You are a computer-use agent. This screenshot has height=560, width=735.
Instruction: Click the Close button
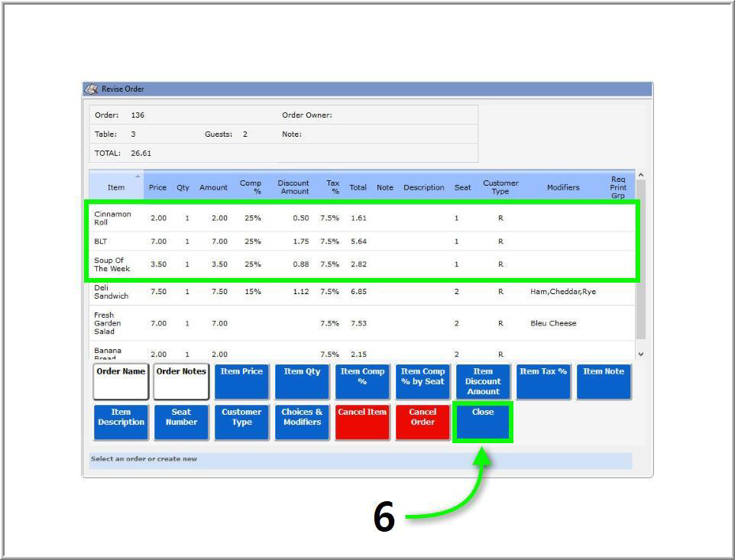tap(482, 422)
